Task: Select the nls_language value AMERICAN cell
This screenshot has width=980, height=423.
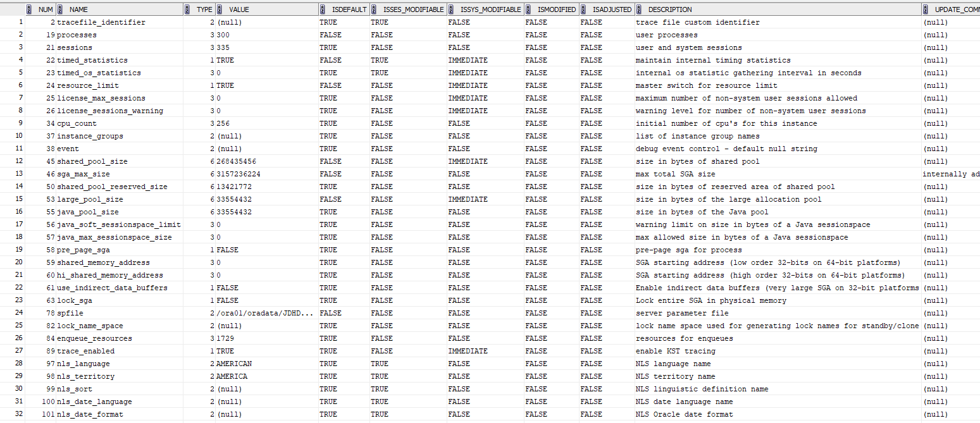Action: [233, 364]
